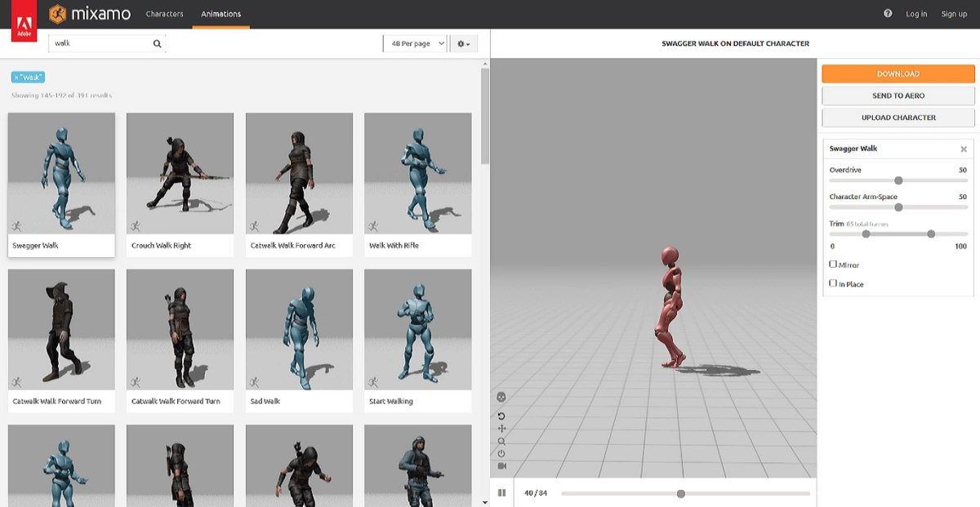This screenshot has width=980, height=507.
Task: Click the Character Arm-Space value "50"
Action: tap(963, 197)
